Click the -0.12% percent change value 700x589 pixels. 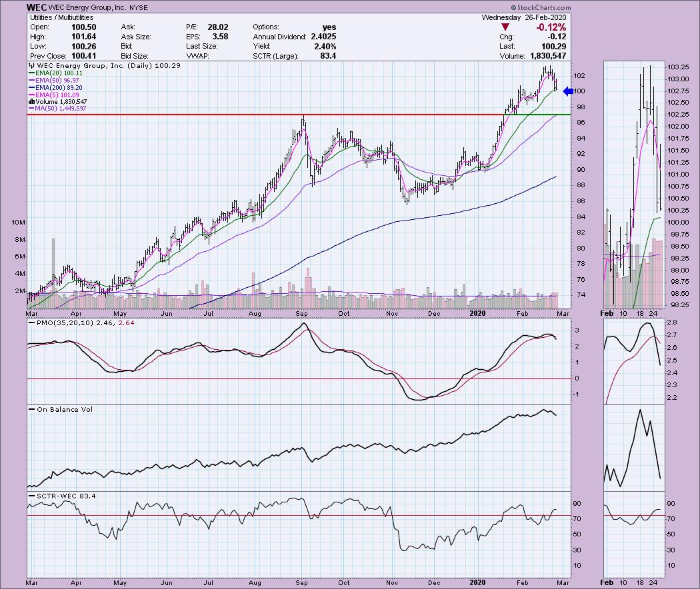click(x=551, y=27)
